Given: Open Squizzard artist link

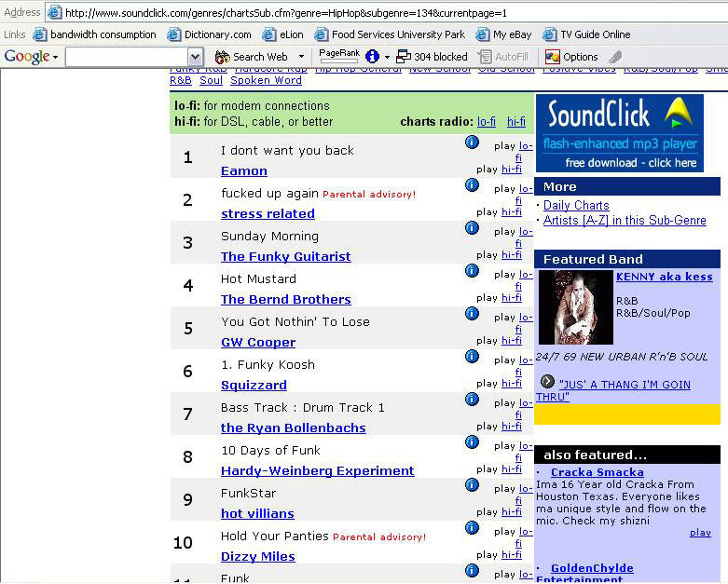Looking at the screenshot, I should [254, 385].
